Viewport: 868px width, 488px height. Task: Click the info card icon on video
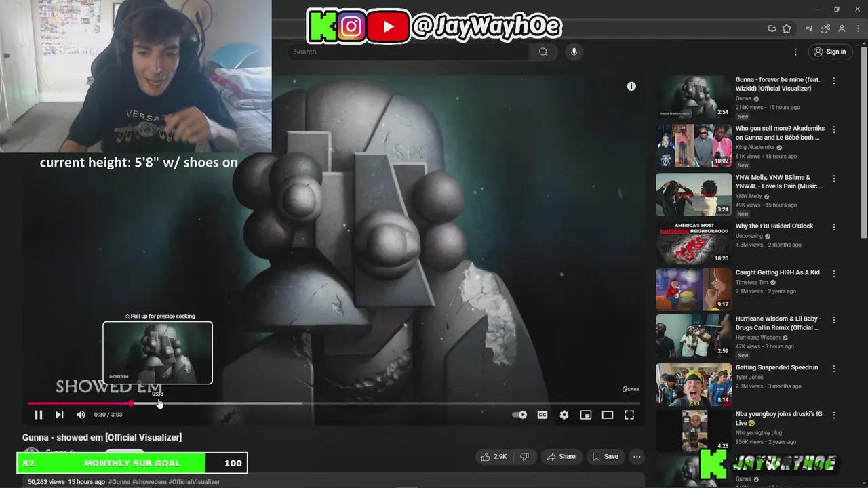click(x=631, y=86)
